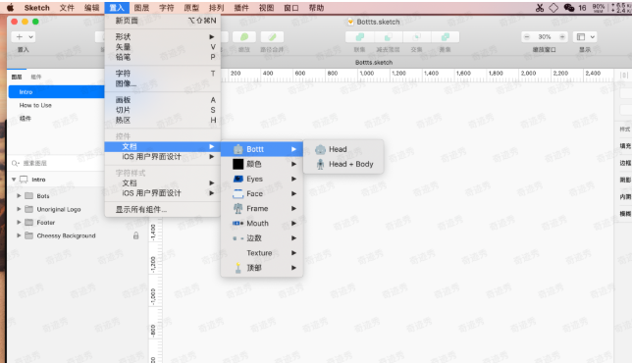
Task: Apply the Intersect (交集) boolean operation
Action: [x=416, y=37]
